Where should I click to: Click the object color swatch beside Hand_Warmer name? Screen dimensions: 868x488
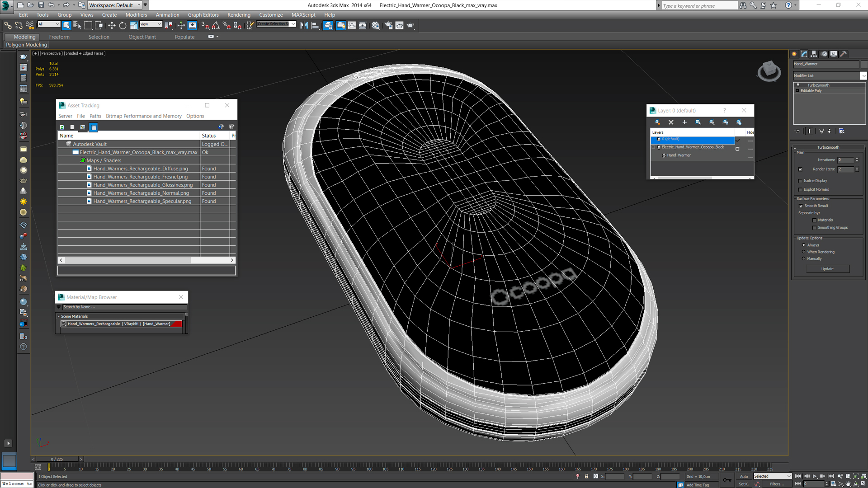click(x=864, y=64)
